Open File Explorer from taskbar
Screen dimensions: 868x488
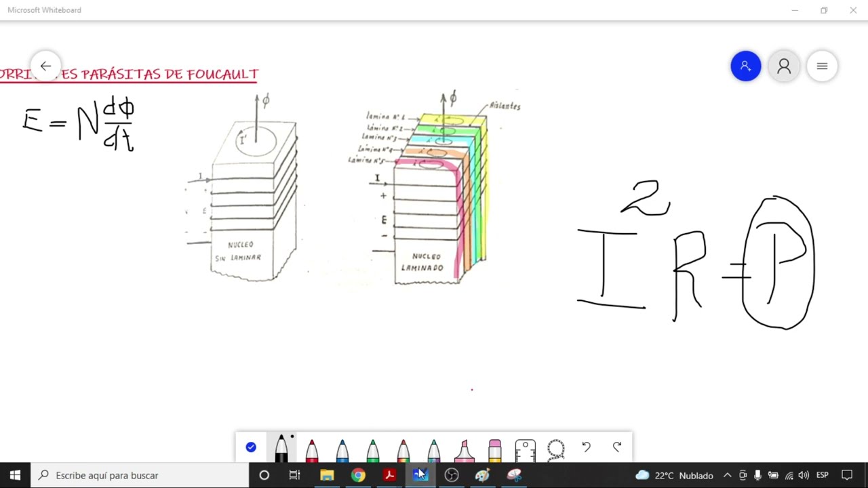click(327, 475)
